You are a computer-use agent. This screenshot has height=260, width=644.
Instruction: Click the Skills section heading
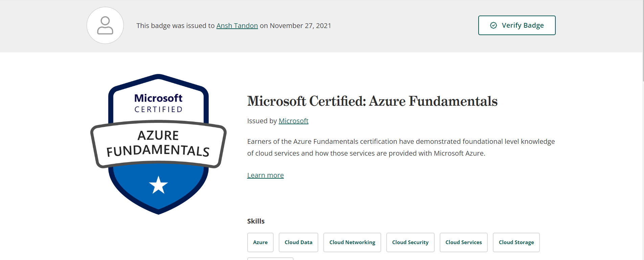click(256, 221)
